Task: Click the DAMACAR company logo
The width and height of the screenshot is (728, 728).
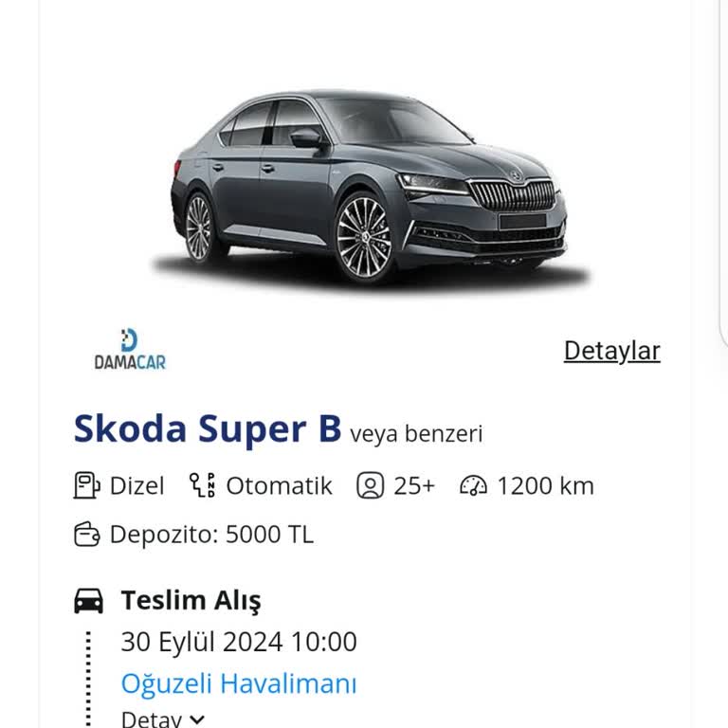Action: (x=130, y=350)
